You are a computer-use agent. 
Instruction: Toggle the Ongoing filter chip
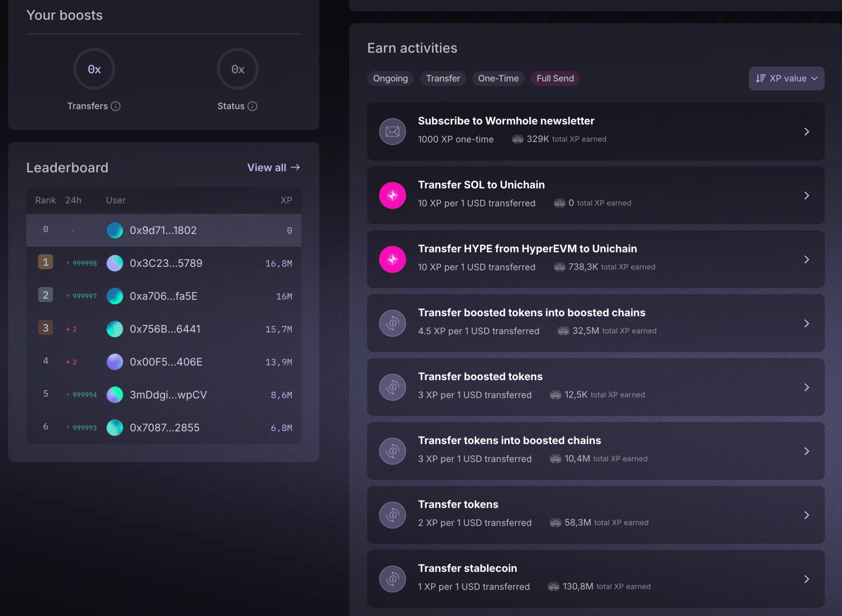coord(390,78)
